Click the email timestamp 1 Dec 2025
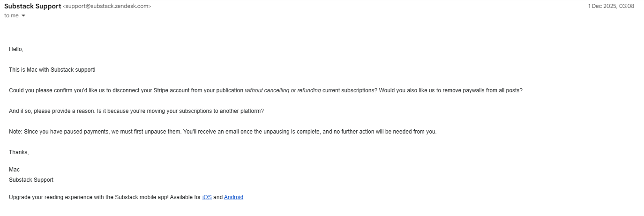 [x=611, y=6]
